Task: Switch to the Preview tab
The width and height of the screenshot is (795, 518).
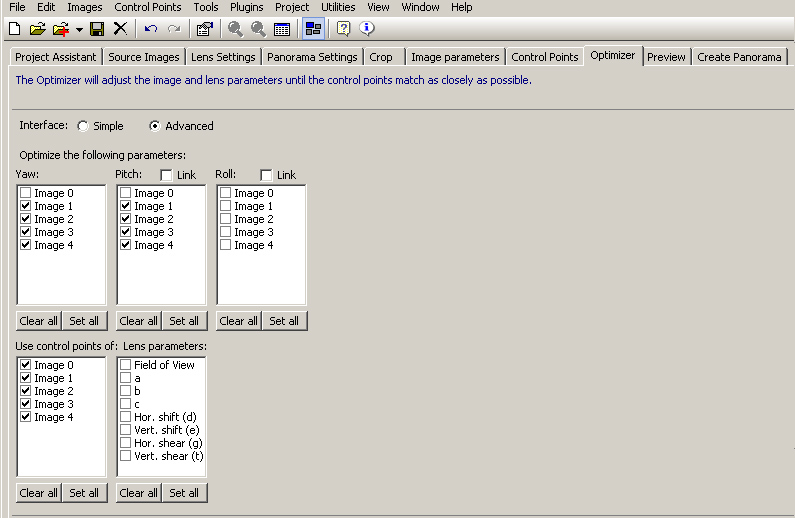Action: click(x=666, y=57)
